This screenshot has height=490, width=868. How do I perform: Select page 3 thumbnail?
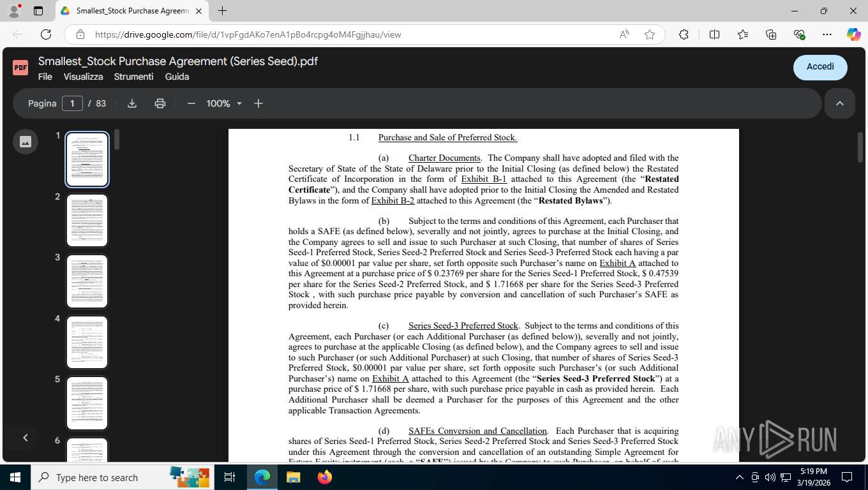[x=87, y=281]
